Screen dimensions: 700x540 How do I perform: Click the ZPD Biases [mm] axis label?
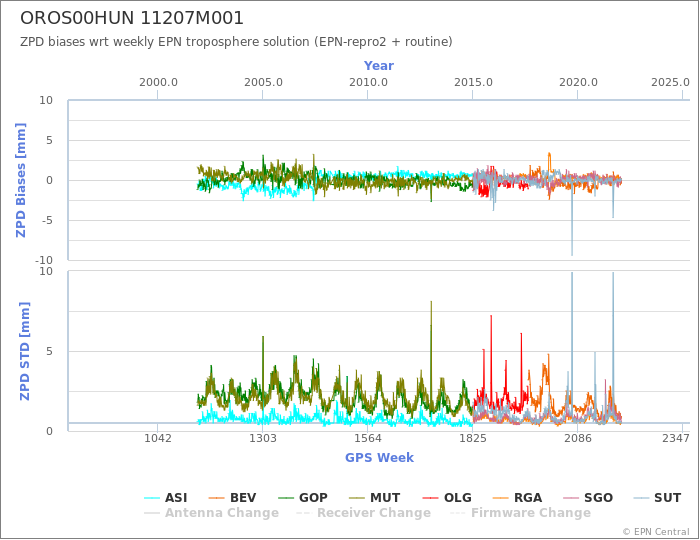(x=21, y=180)
